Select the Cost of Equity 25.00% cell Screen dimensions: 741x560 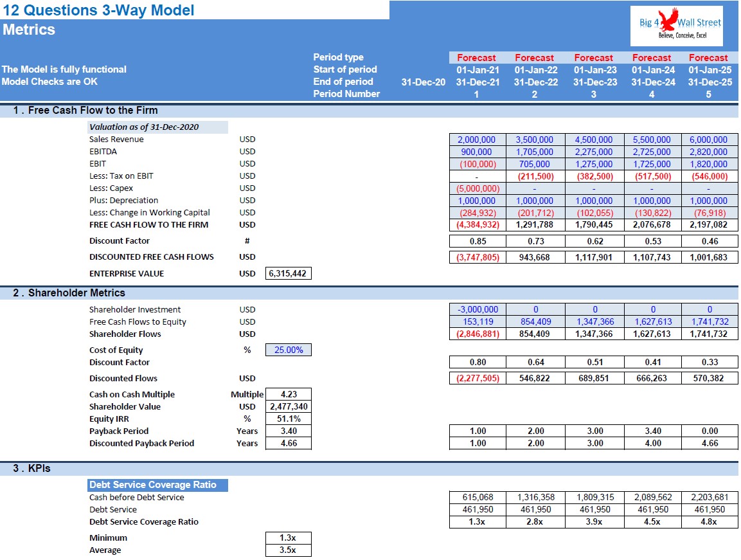(x=289, y=350)
